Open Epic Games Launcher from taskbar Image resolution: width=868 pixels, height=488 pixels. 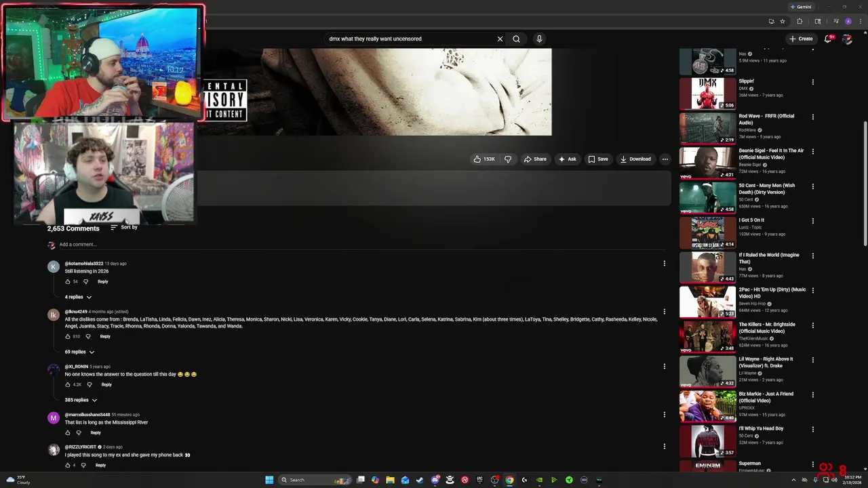tap(479, 480)
